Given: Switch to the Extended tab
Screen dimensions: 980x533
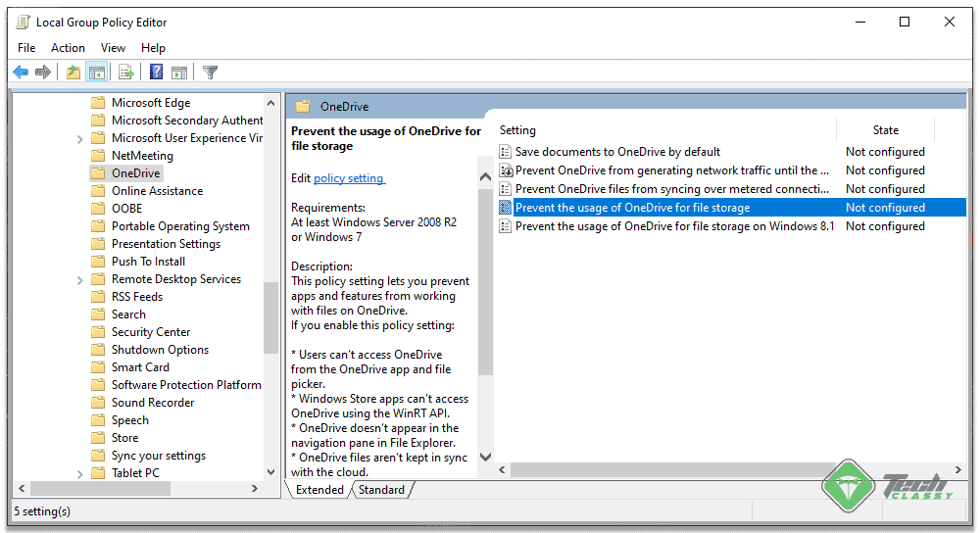Looking at the screenshot, I should pyautogui.click(x=319, y=490).
